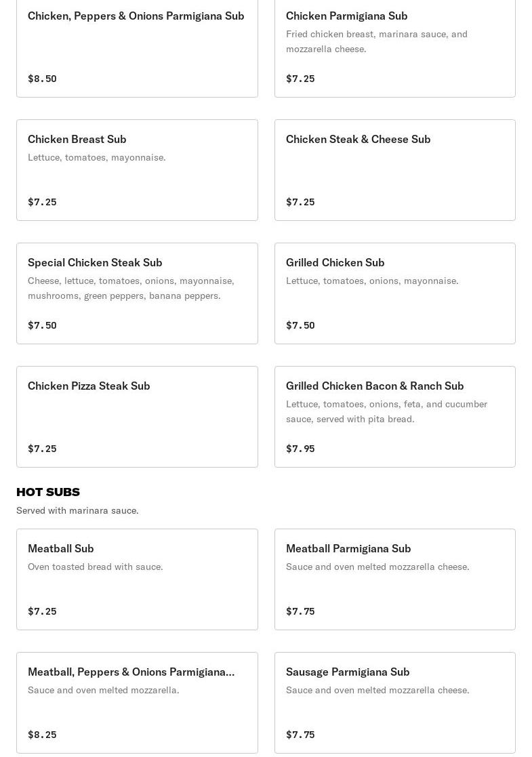Click the "Served with marinara sauce" subtitle
Screen dimensions: 532x757
[x=77, y=510]
